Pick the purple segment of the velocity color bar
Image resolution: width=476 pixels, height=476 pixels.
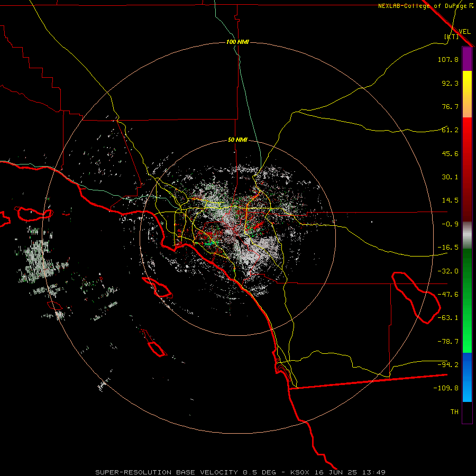click(x=467, y=59)
